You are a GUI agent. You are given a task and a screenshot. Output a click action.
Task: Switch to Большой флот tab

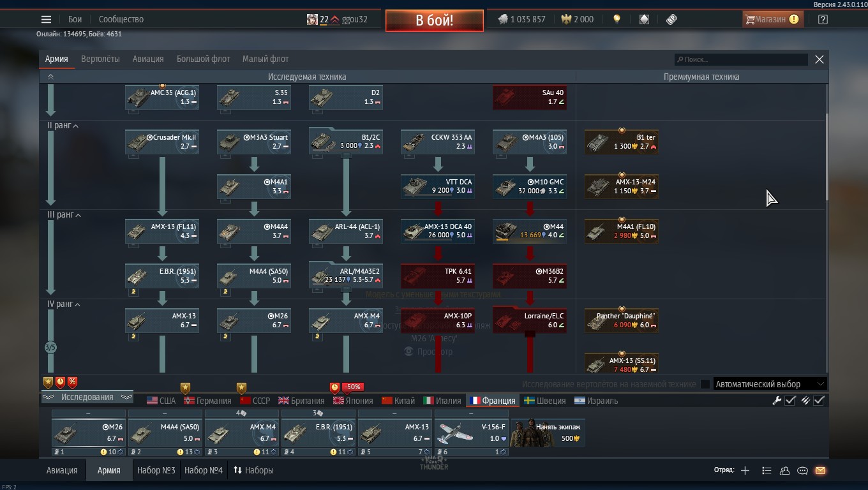coord(203,59)
